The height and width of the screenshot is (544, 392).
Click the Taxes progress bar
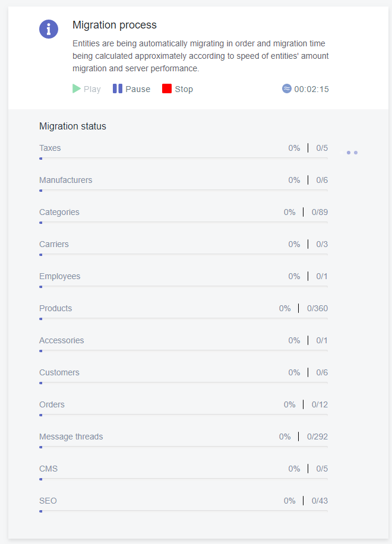pyautogui.click(x=184, y=158)
